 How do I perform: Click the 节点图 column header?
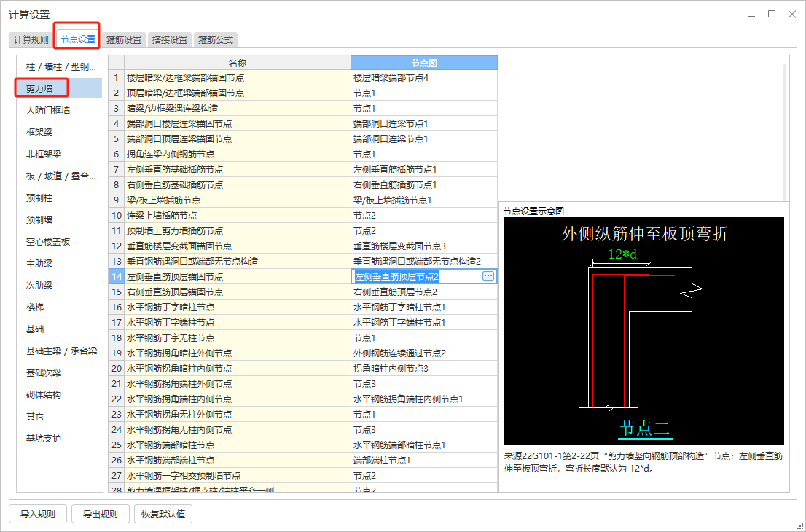pyautogui.click(x=424, y=63)
